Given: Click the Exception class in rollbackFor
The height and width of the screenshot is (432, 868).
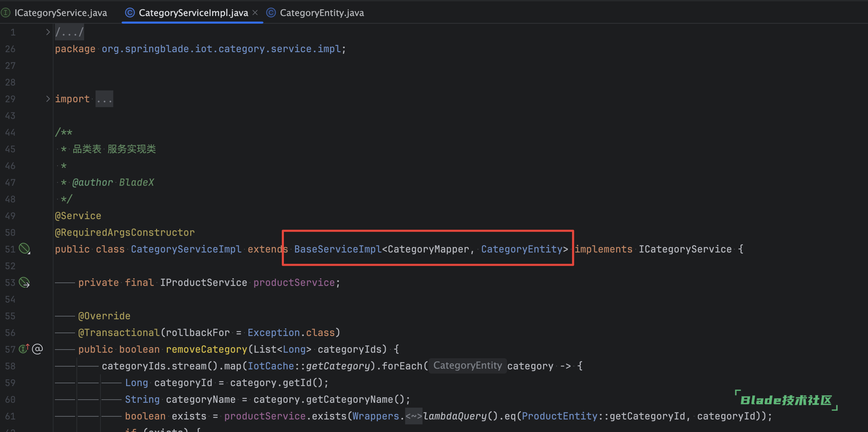Looking at the screenshot, I should click(x=273, y=333).
